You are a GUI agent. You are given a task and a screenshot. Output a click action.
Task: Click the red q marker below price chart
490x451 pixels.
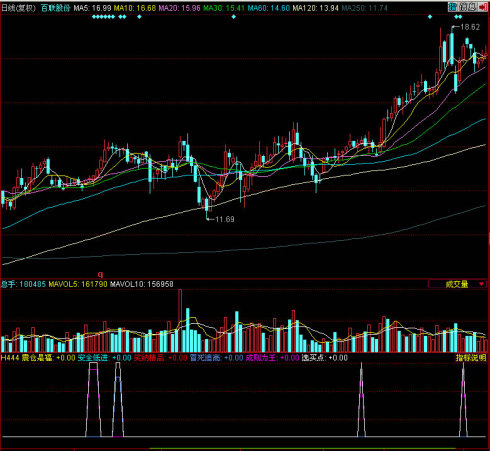click(x=100, y=275)
